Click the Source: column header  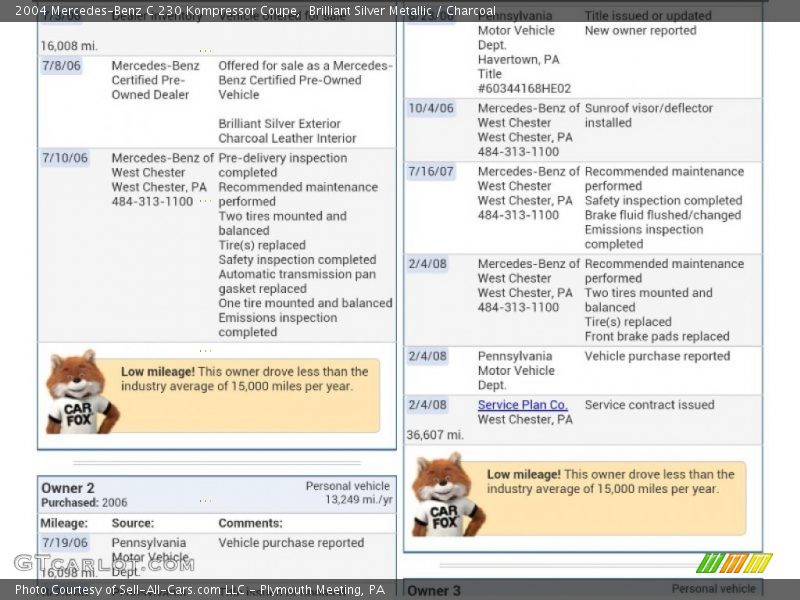point(133,523)
